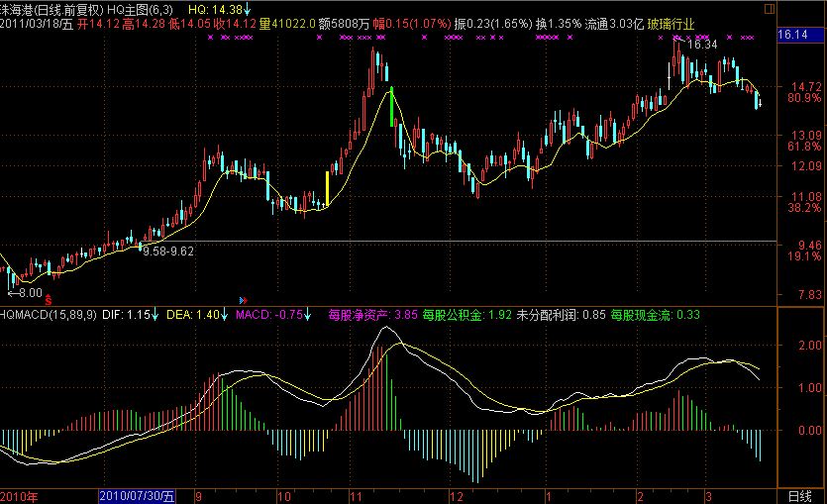
Task: Click the 珠海港 stock name title
Action: pyautogui.click(x=22, y=7)
